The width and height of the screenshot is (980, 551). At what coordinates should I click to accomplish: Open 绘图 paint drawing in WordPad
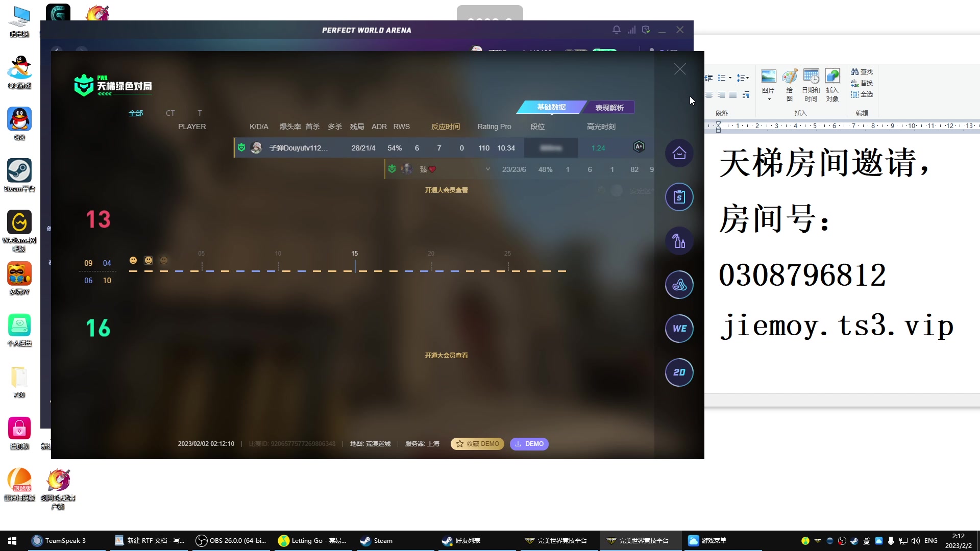tap(790, 85)
